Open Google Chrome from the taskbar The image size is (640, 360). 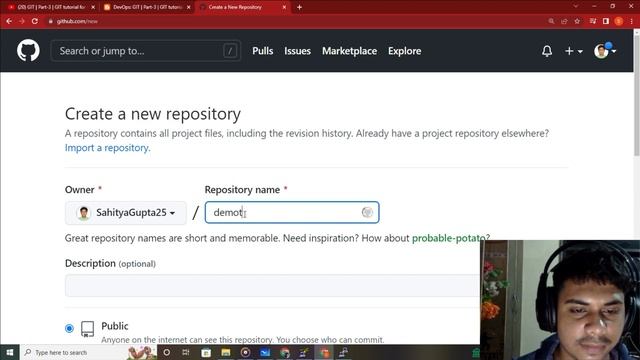285,352
